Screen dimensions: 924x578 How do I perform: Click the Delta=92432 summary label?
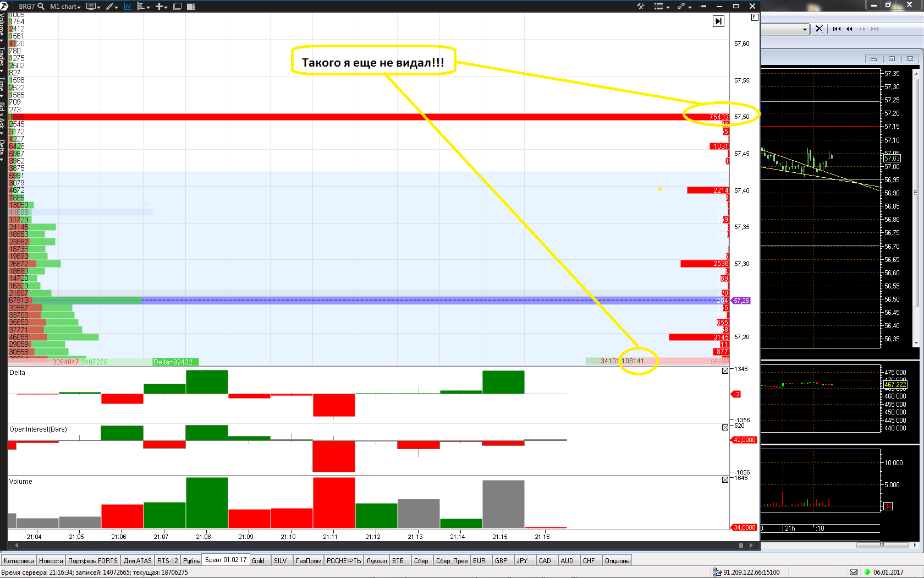tap(175, 362)
